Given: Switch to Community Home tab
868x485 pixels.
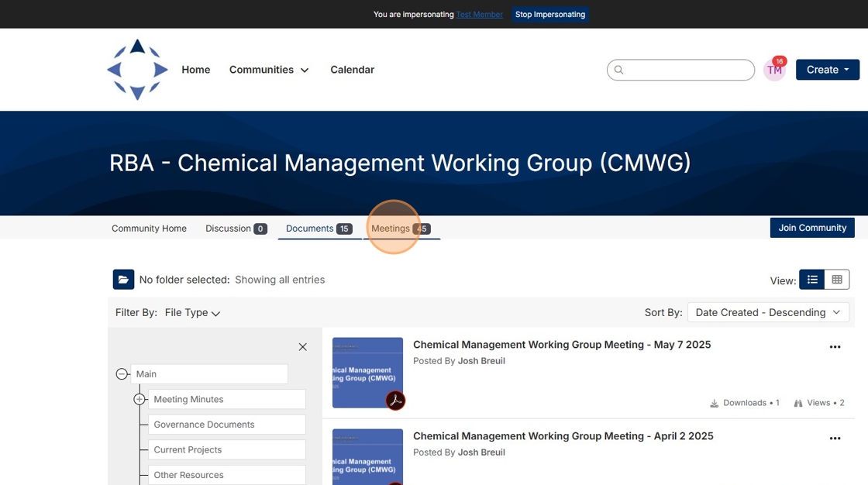Looking at the screenshot, I should click(149, 228).
